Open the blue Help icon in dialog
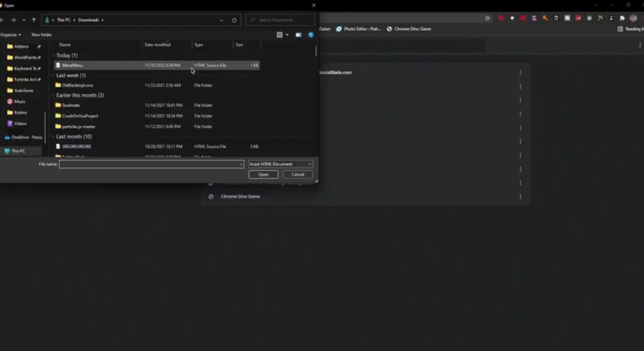 311,35
